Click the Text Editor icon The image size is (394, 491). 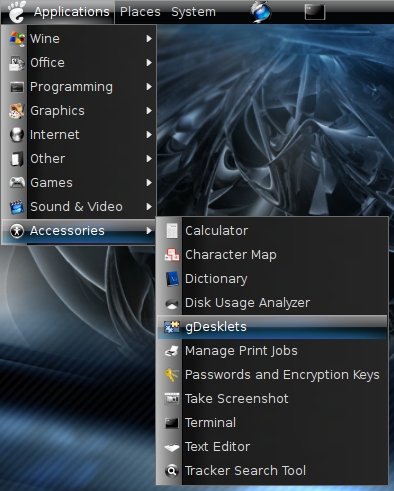tap(172, 447)
